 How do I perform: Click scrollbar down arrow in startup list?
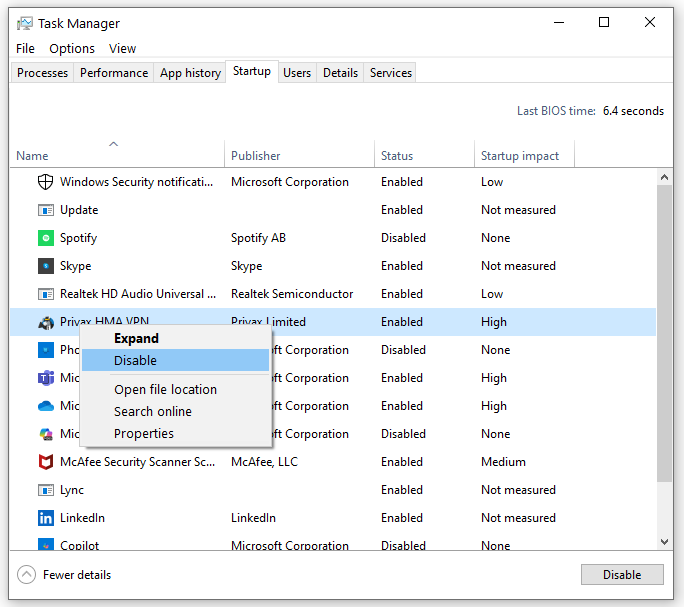(664, 542)
